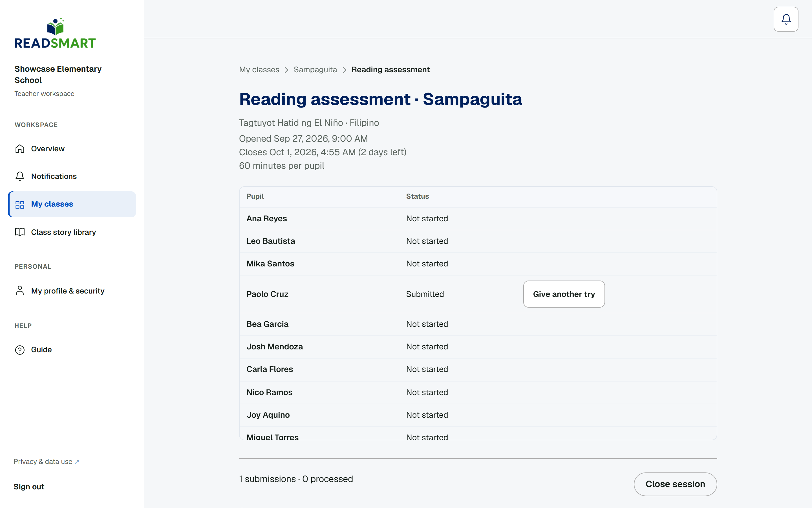Viewport: 812px width, 508px height.
Task: Click pupil name Mika Santos
Action: [x=270, y=264]
